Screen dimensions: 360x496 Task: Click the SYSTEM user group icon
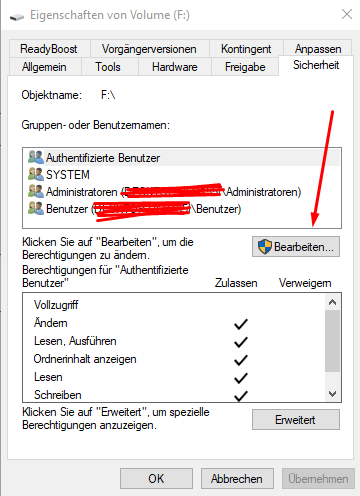tap(36, 174)
